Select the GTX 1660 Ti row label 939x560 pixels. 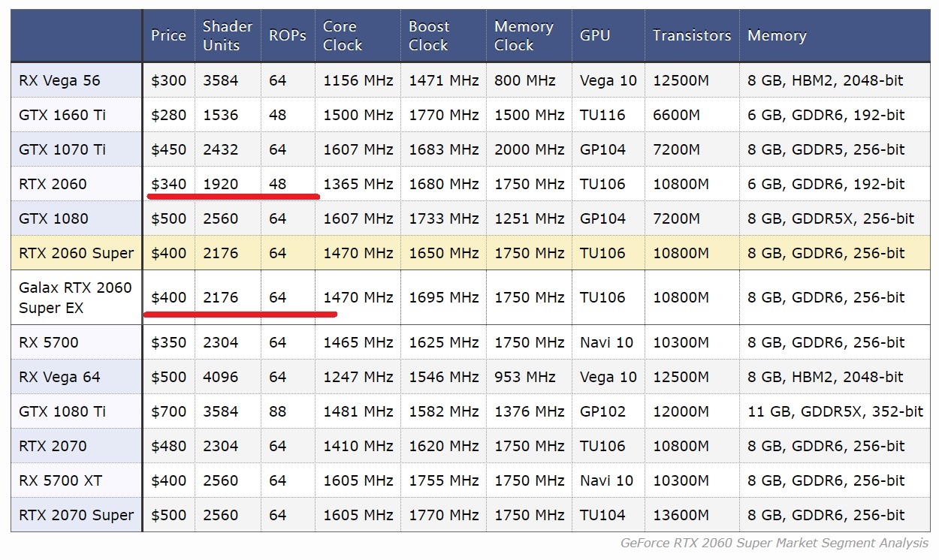click(x=63, y=115)
